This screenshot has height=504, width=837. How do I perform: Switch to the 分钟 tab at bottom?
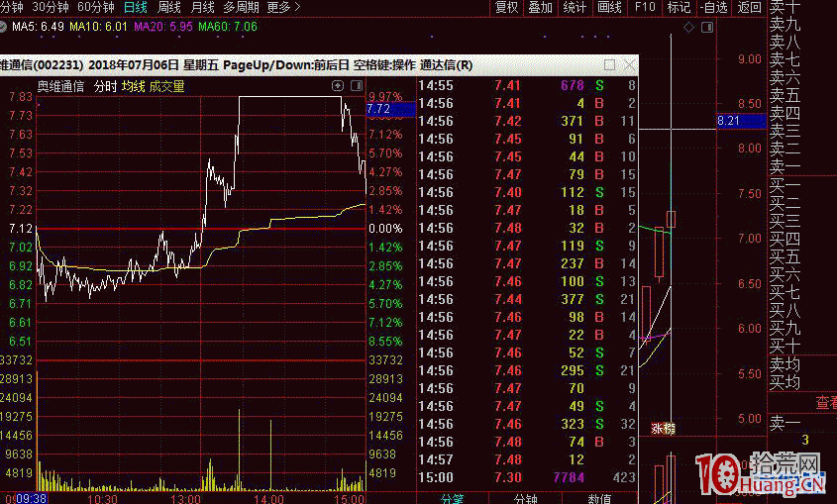coord(525,499)
